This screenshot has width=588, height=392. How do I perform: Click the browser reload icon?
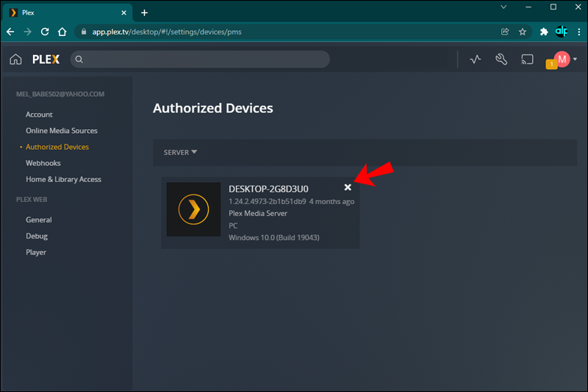[x=45, y=32]
